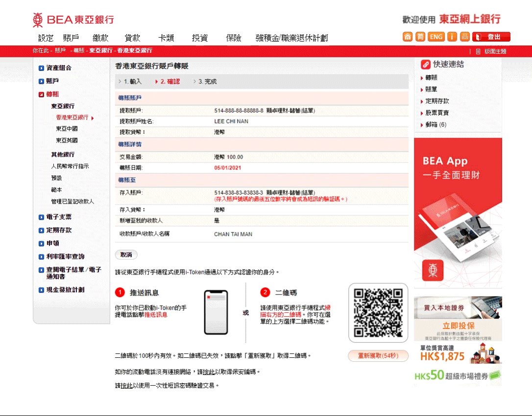Open 定期存款 in the quick links panel
The width and height of the screenshot is (532, 416).
[437, 101]
